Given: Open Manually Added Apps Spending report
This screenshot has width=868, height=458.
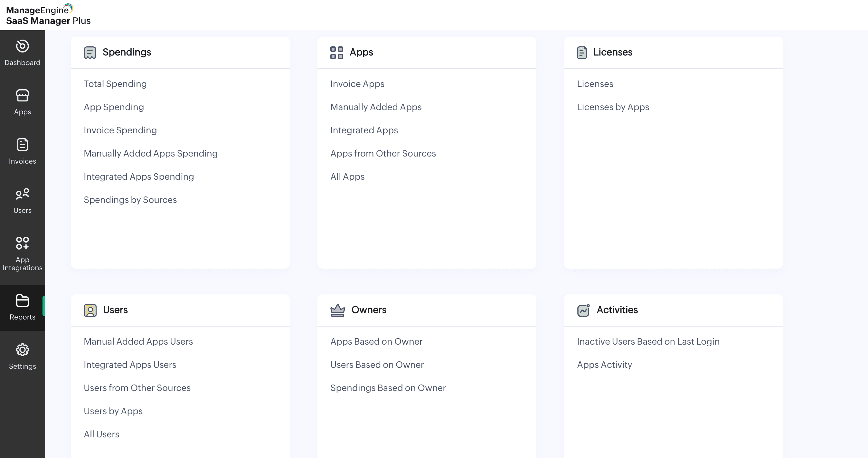Looking at the screenshot, I should click(150, 153).
